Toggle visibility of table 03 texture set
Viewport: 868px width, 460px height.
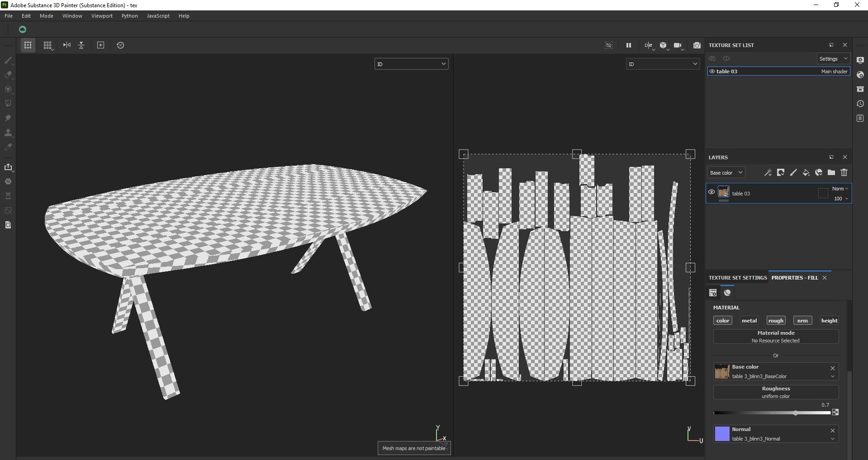(711, 71)
